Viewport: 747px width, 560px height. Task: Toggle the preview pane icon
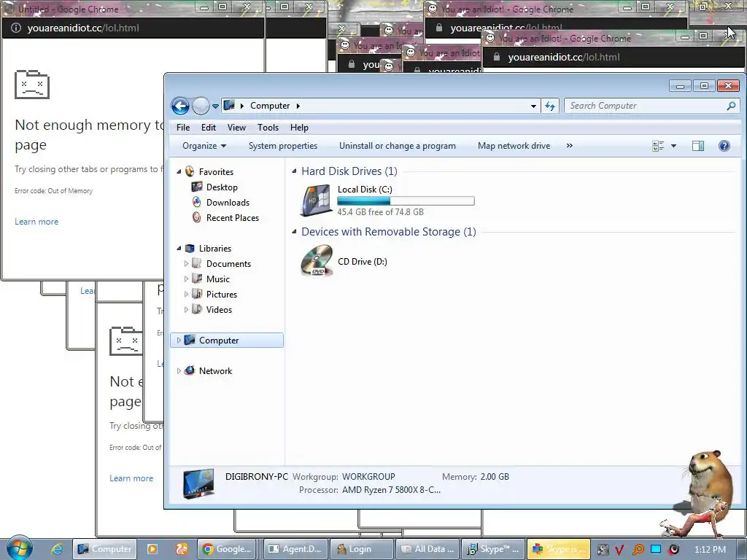(698, 146)
